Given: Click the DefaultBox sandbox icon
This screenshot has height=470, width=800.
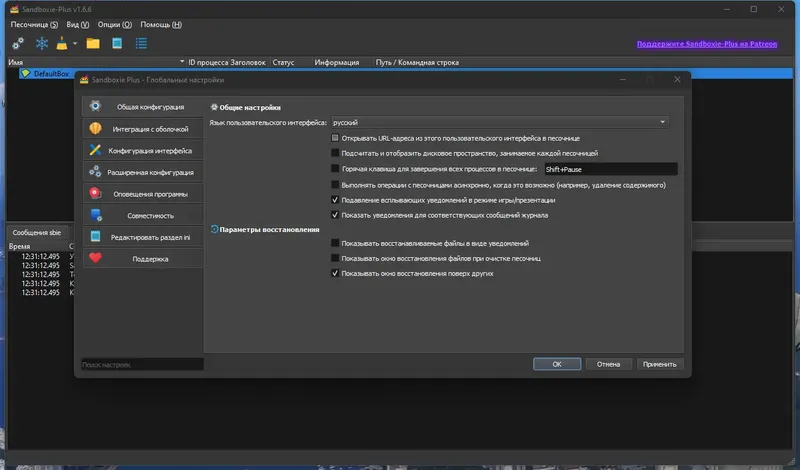Looking at the screenshot, I should 25,73.
